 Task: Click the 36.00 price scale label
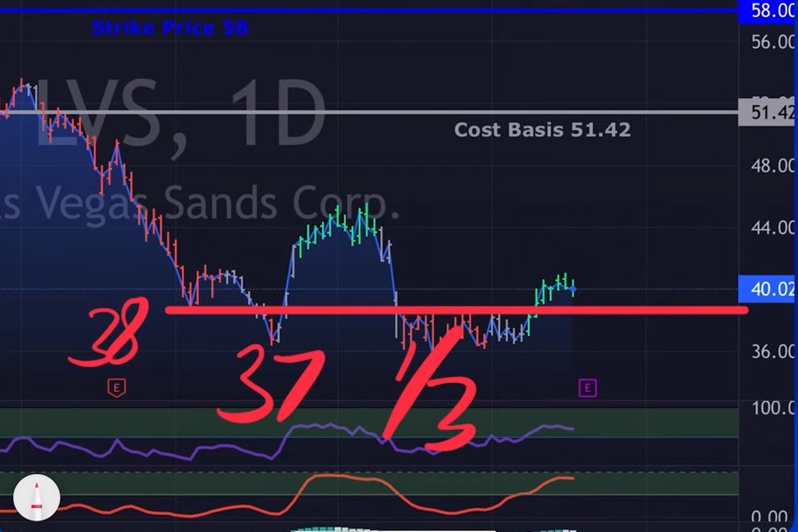coord(773,351)
